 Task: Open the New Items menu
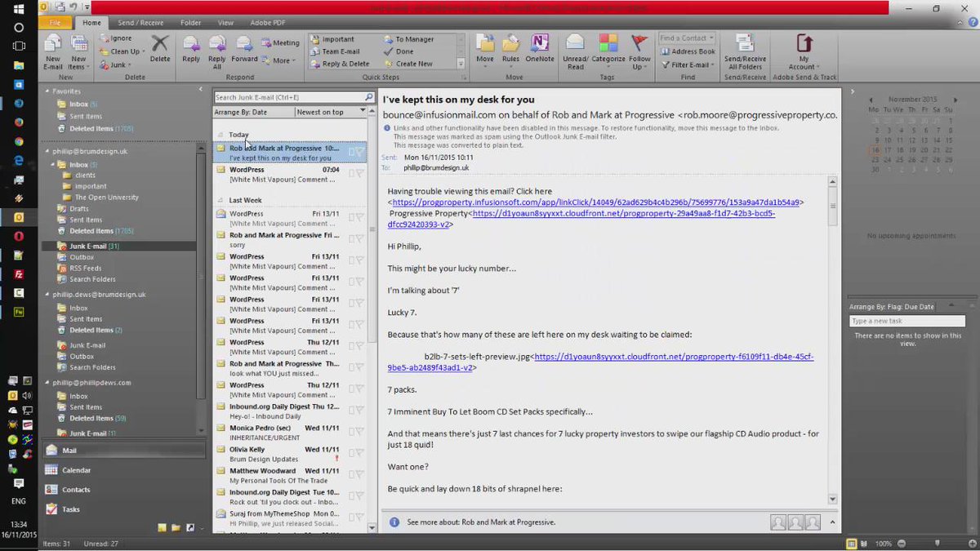pos(79,52)
